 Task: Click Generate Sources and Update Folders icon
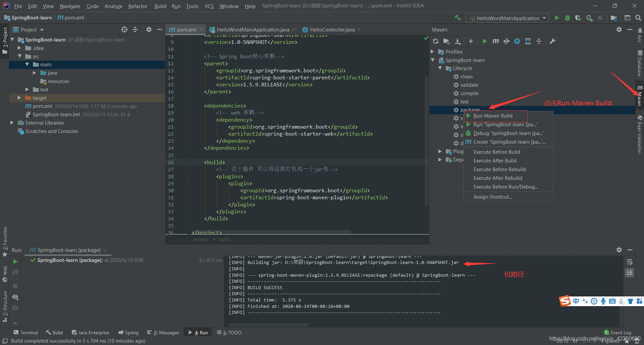tap(446, 41)
